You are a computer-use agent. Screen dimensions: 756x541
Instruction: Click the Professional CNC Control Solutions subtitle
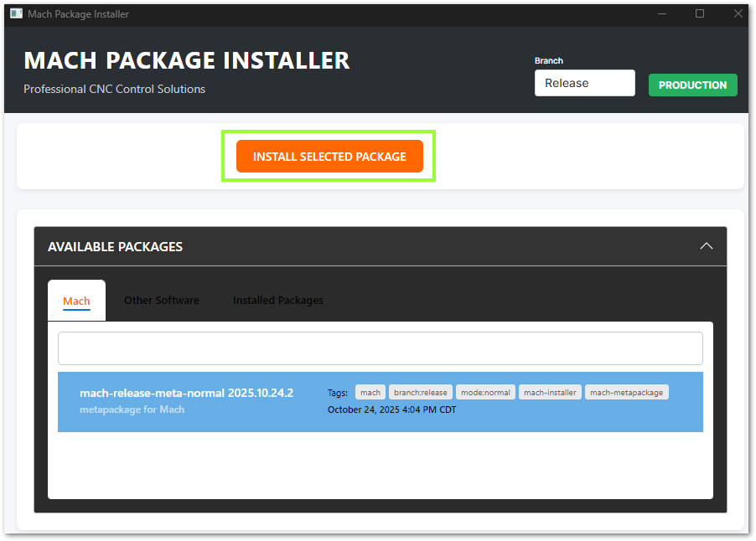[x=114, y=89]
